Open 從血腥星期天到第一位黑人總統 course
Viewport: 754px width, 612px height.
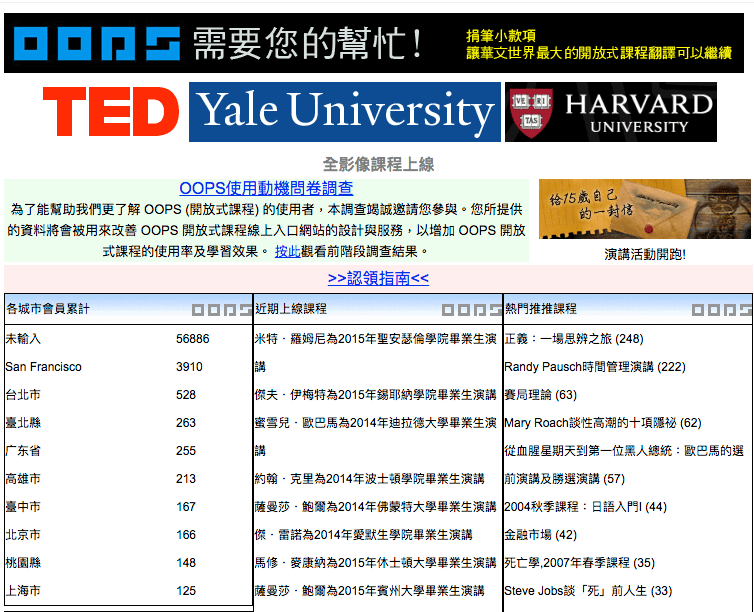click(624, 464)
